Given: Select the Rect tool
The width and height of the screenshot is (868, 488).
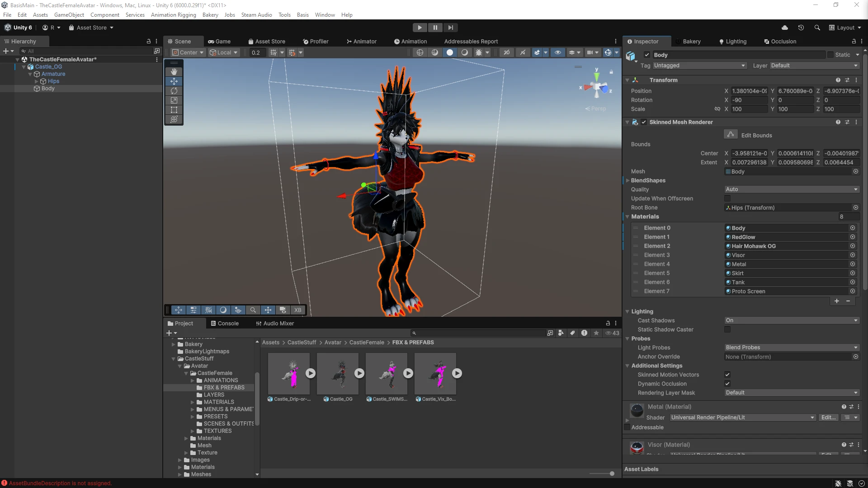Looking at the screenshot, I should coord(174,110).
